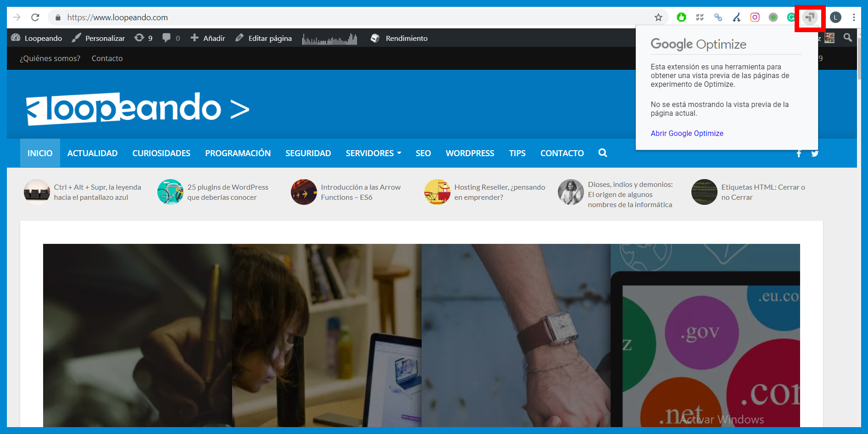Open Etiquetas HTML: Cerrar o no Cerrar
868x434 pixels.
tap(763, 192)
